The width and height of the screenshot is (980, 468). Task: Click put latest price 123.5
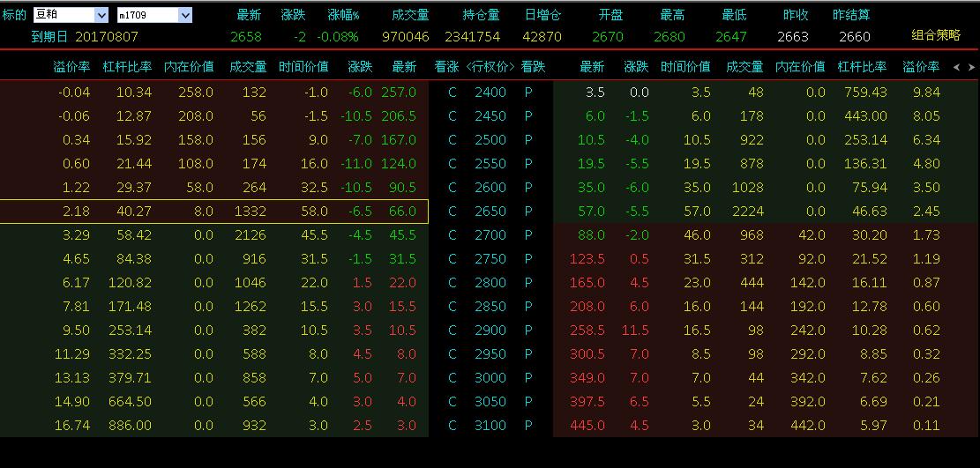pyautogui.click(x=587, y=259)
